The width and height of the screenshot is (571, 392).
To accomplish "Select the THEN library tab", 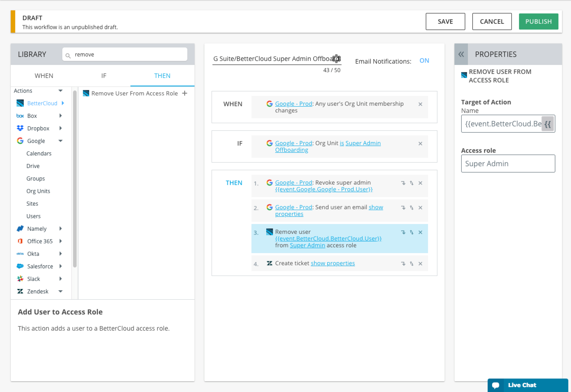I will [x=162, y=76].
